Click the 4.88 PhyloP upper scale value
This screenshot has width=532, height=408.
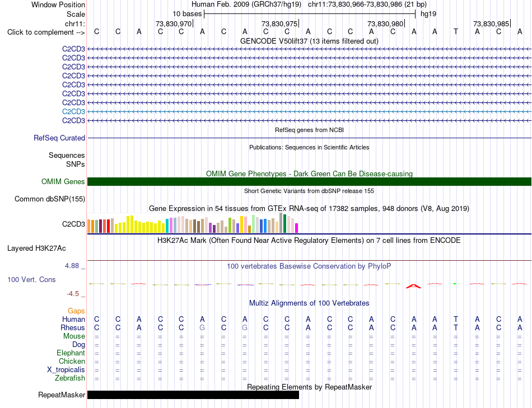tap(72, 266)
